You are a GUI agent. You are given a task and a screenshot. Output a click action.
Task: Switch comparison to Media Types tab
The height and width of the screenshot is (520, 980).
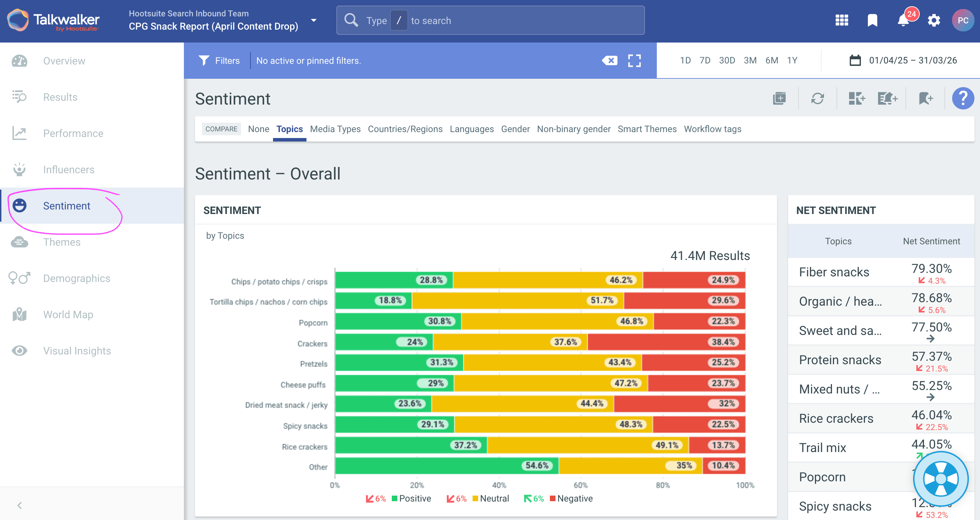[335, 129]
